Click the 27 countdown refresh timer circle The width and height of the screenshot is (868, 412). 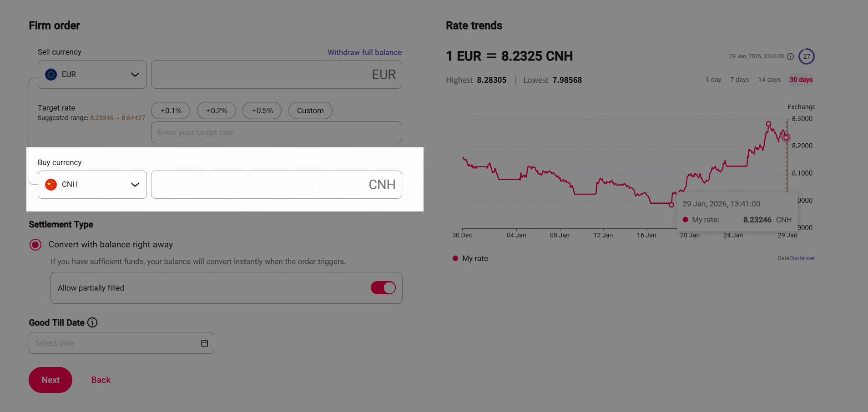coord(806,56)
